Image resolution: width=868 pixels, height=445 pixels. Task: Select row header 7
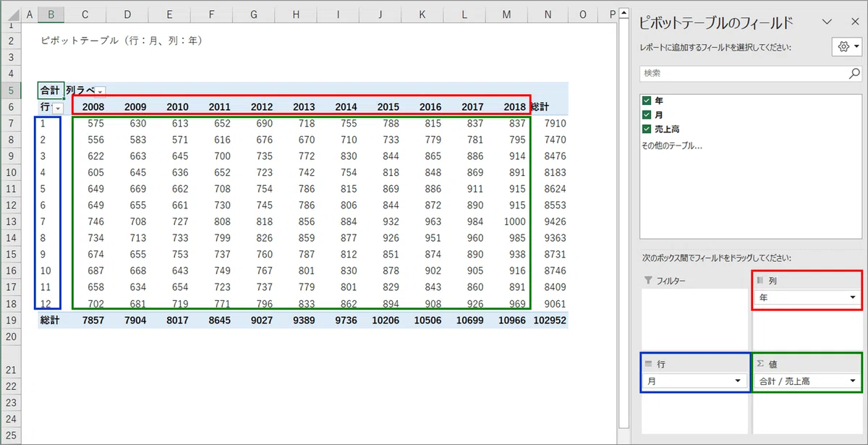(x=11, y=124)
